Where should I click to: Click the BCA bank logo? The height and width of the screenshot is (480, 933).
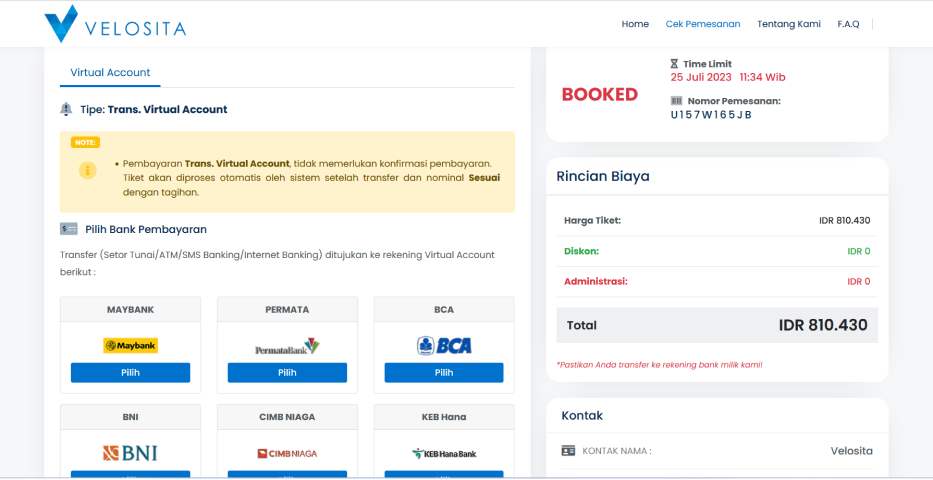click(x=444, y=346)
